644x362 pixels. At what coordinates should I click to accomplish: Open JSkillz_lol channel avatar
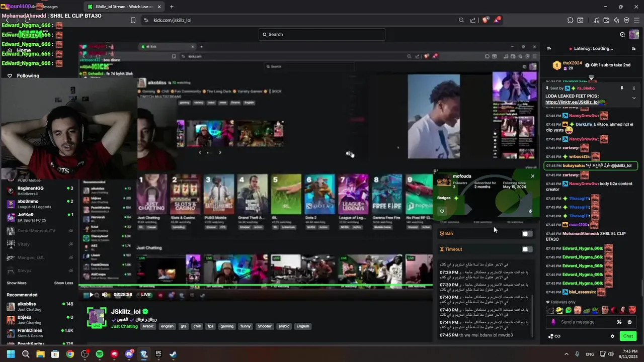tap(97, 318)
